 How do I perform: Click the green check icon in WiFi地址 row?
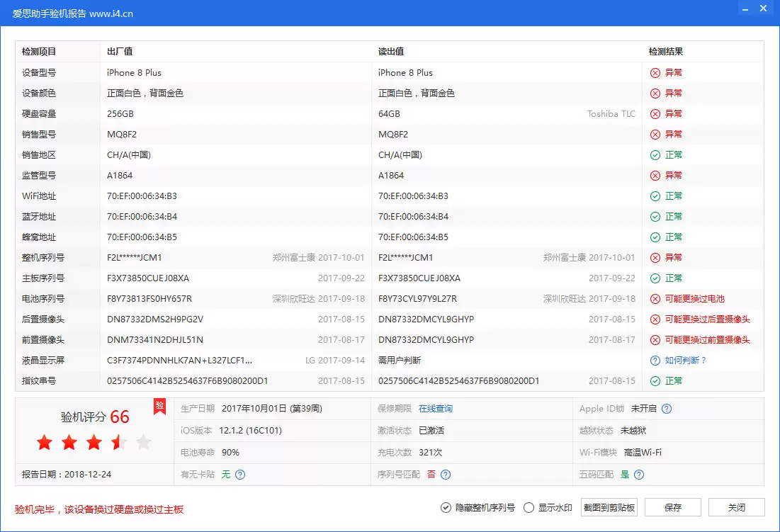pos(655,196)
